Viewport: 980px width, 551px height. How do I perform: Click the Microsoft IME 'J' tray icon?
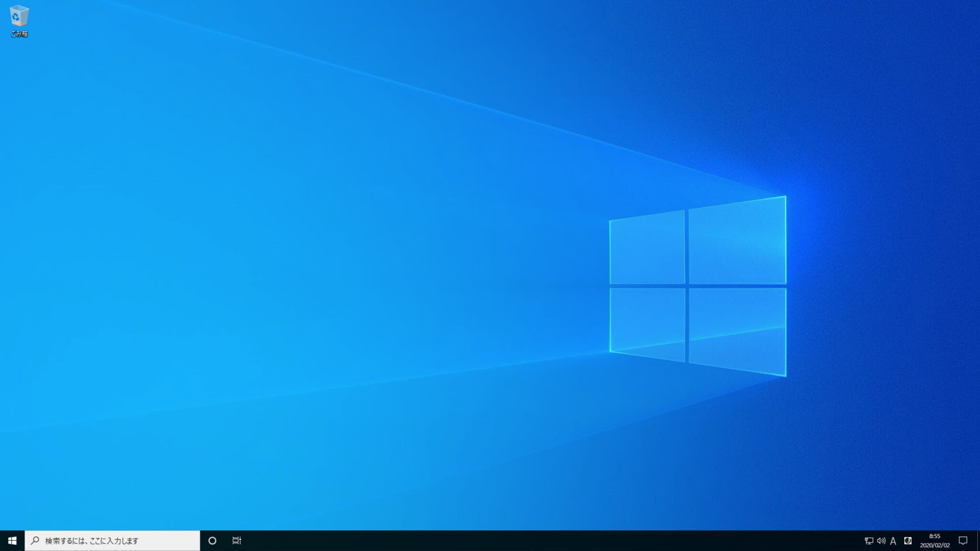coord(907,540)
